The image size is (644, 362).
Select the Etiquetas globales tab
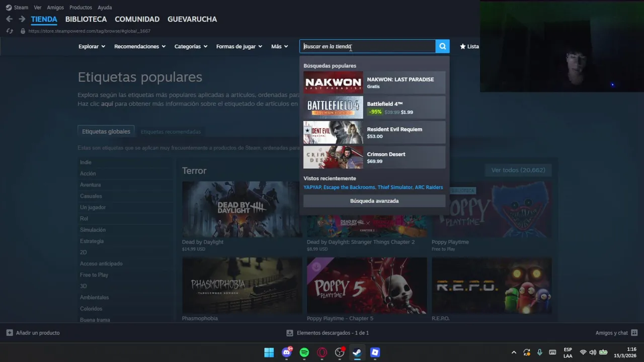click(106, 132)
